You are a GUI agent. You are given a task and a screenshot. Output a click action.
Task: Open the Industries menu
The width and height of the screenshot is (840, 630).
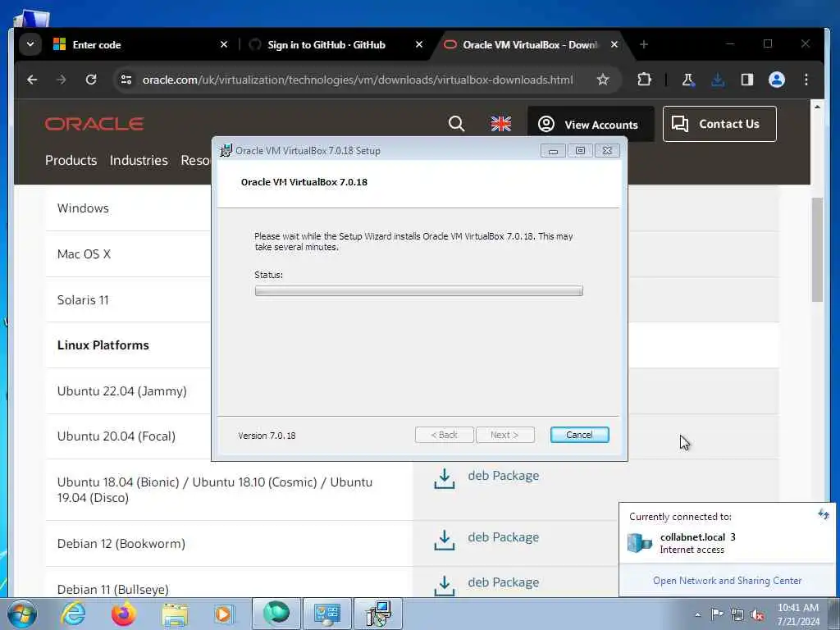click(x=139, y=160)
